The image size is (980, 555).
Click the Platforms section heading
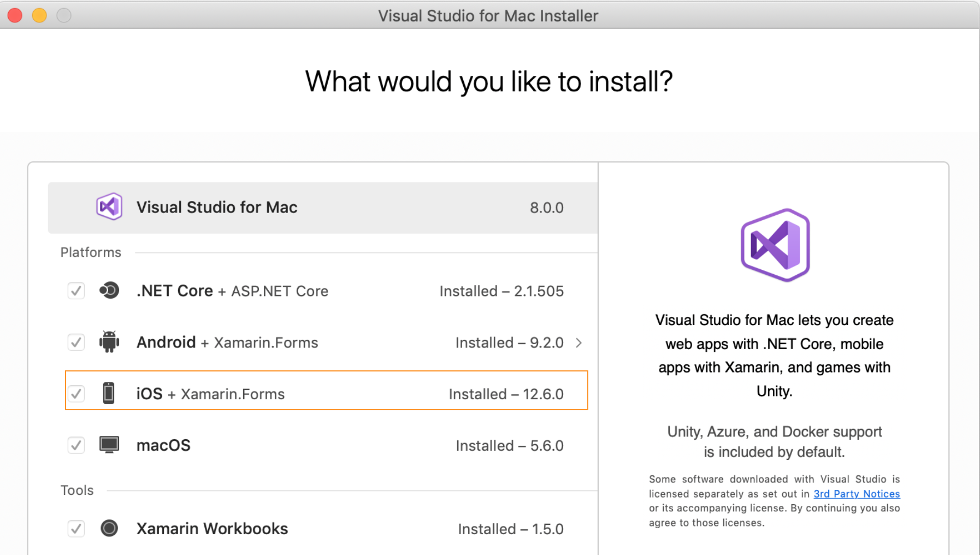point(91,252)
